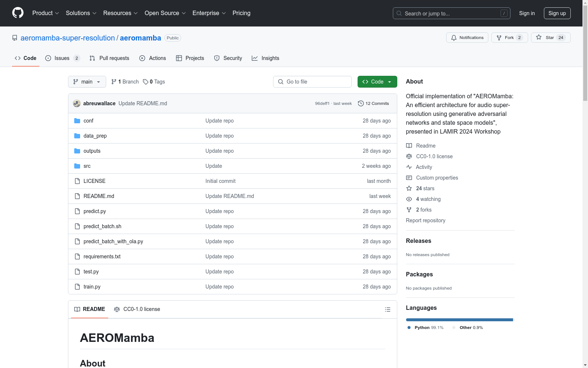Open the Pricing link
The image size is (588, 368).
click(241, 13)
